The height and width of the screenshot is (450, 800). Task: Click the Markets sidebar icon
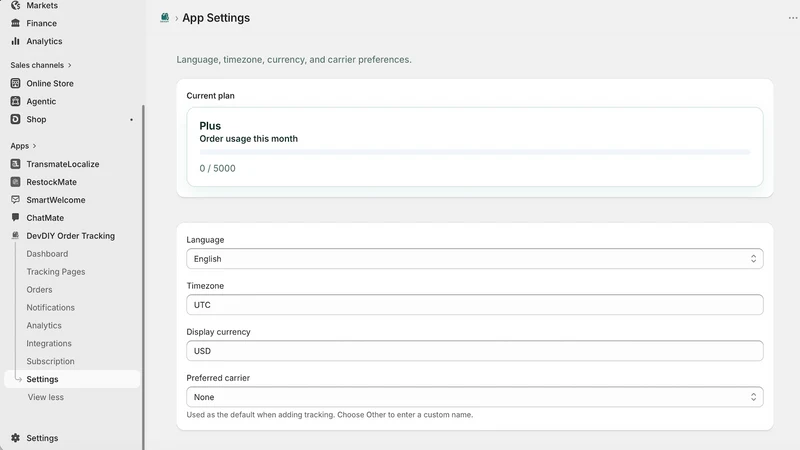click(15, 5)
